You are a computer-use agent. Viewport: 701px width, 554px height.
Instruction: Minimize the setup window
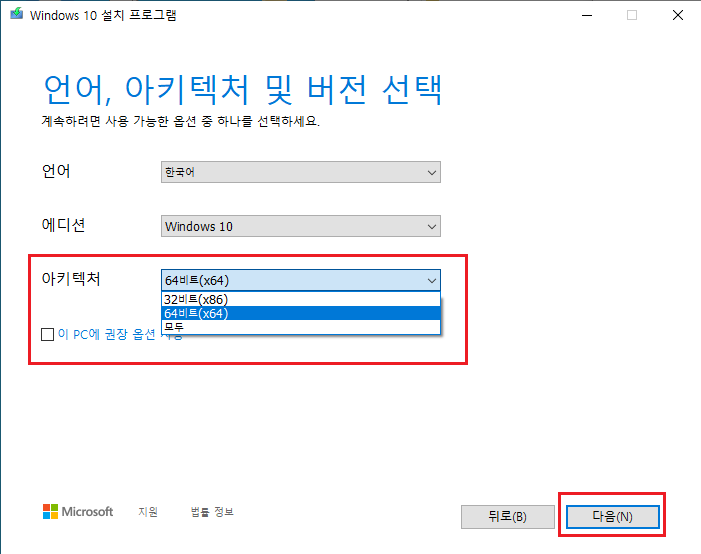point(587,15)
